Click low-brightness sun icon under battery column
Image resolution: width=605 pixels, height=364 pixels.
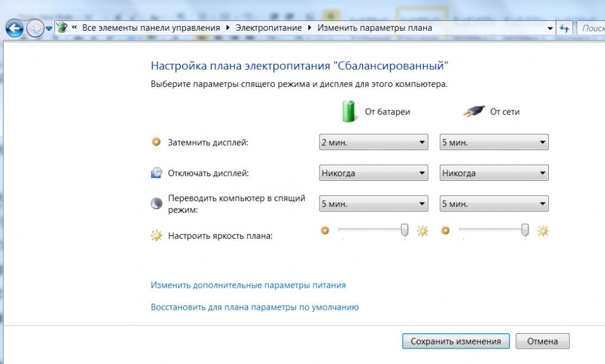(x=324, y=230)
